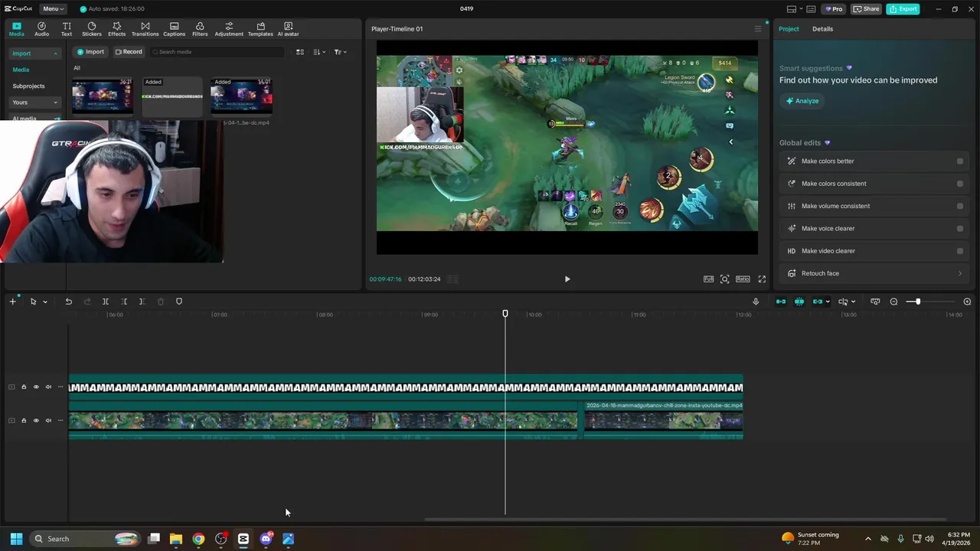Click the Delete left trim tool
The height and width of the screenshot is (551, 980).
point(124,302)
